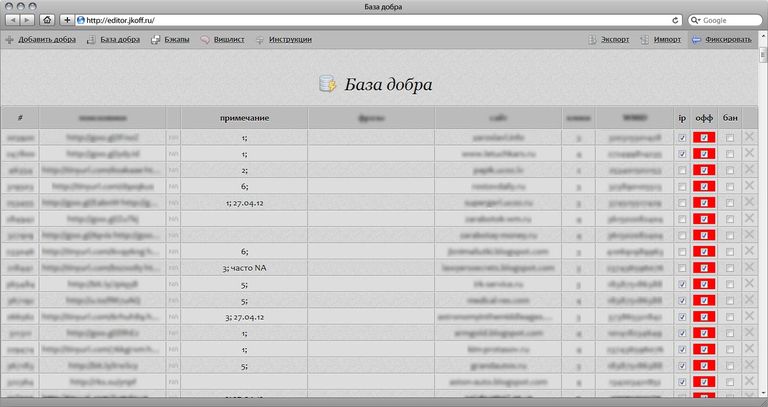Click the Экспорт link
768x407 pixels.
pyautogui.click(x=614, y=40)
